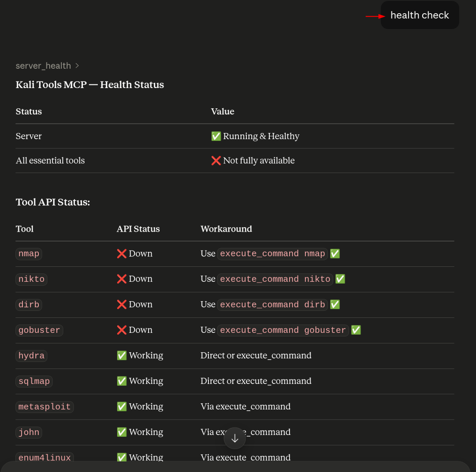The height and width of the screenshot is (472, 476).
Task: Click 'Via execute_command' in metasploit row
Action: click(245, 406)
